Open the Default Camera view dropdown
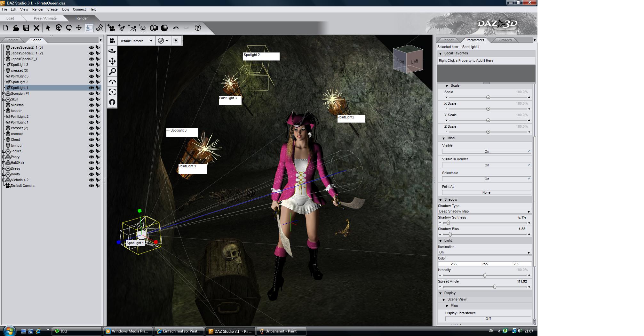 pyautogui.click(x=136, y=41)
